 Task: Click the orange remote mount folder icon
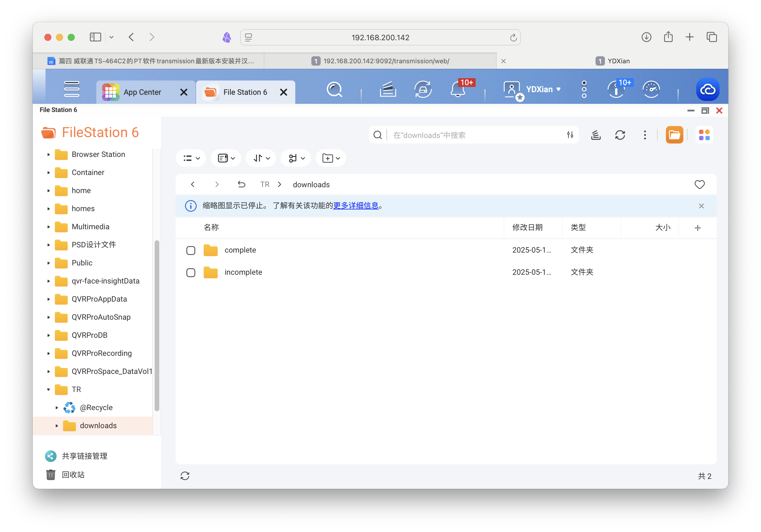675,135
